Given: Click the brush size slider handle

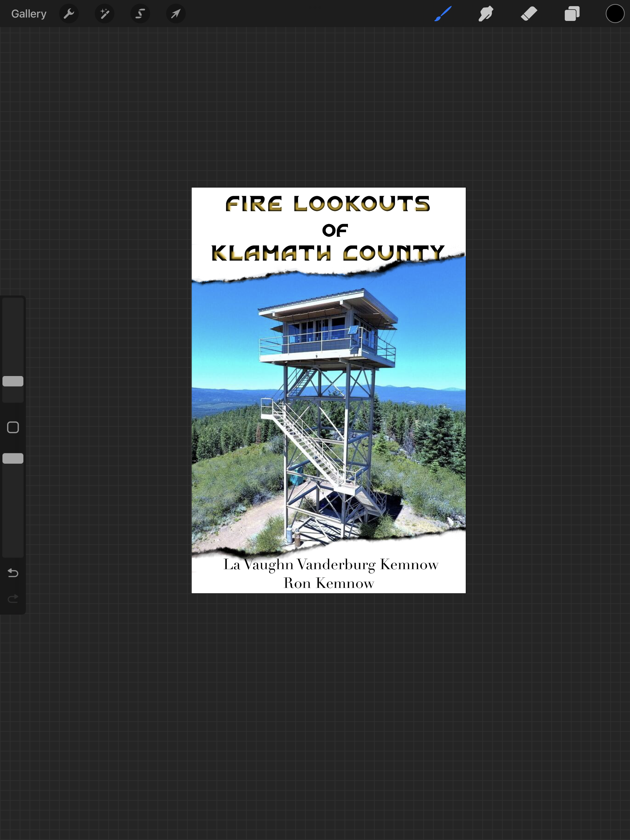Looking at the screenshot, I should 13,381.
